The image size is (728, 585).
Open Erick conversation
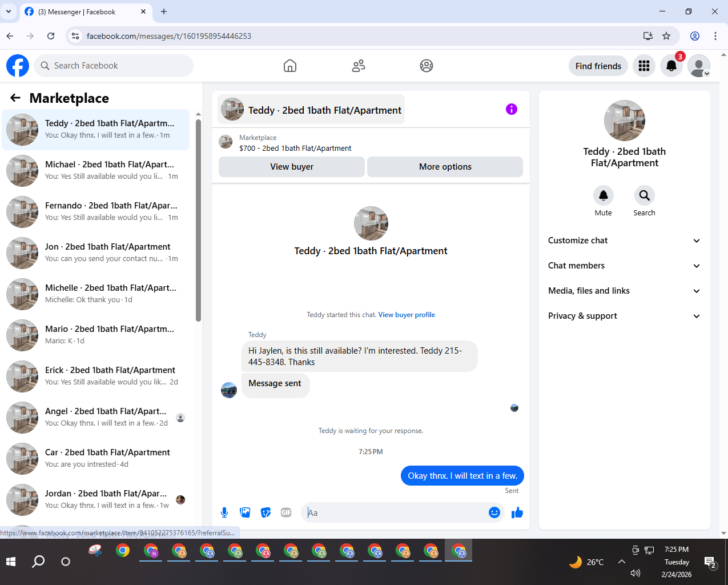point(96,376)
